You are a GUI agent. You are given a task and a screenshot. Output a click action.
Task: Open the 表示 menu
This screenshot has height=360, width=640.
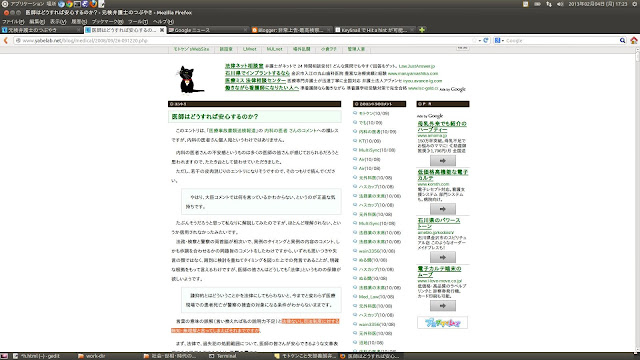(58, 21)
